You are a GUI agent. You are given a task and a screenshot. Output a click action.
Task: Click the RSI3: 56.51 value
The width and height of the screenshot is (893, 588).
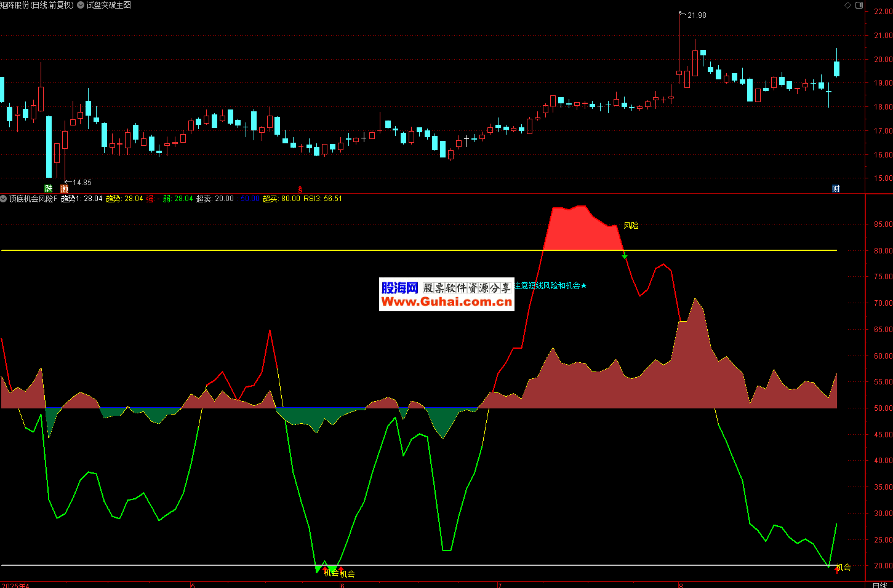click(x=322, y=199)
